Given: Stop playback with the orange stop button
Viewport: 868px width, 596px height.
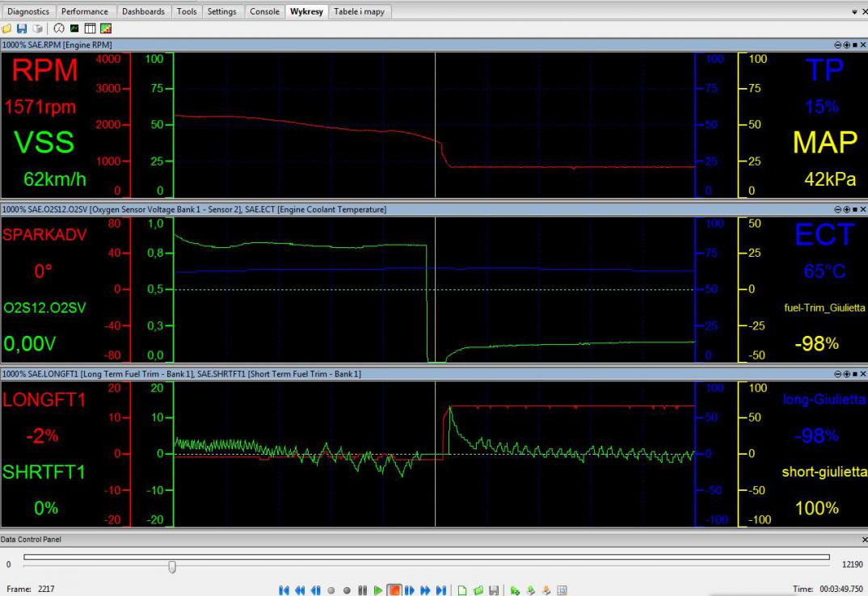Looking at the screenshot, I should 394,590.
